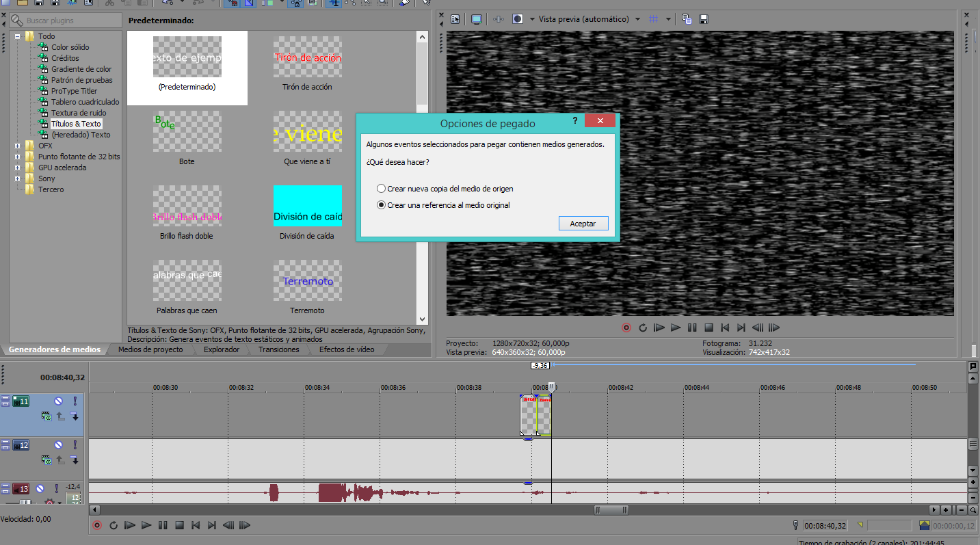Mute video track 12
This screenshot has width=980, height=545.
point(58,445)
